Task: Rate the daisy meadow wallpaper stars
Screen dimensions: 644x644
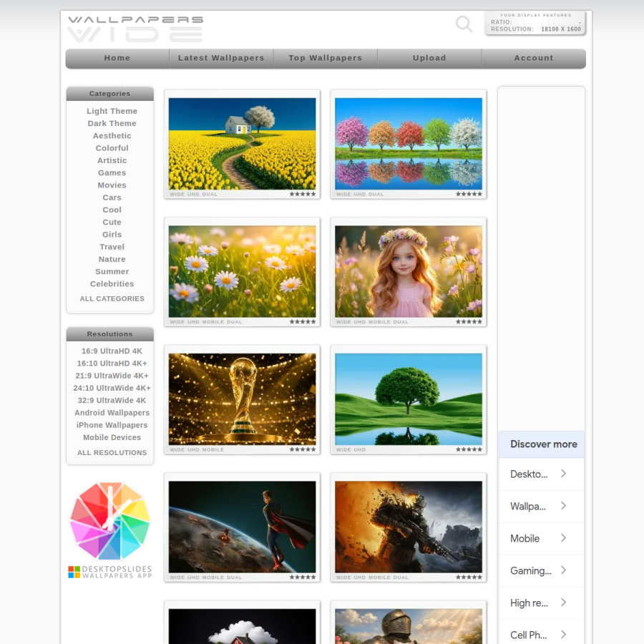Action: coord(303,322)
